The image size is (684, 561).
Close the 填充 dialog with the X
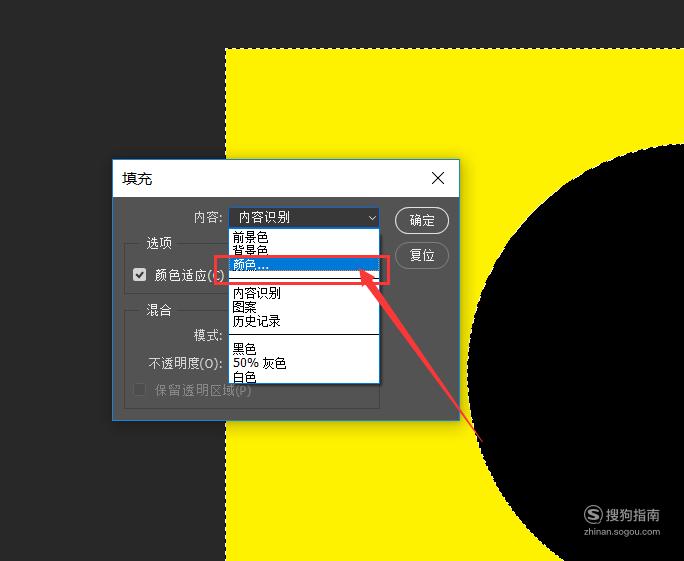click(438, 178)
